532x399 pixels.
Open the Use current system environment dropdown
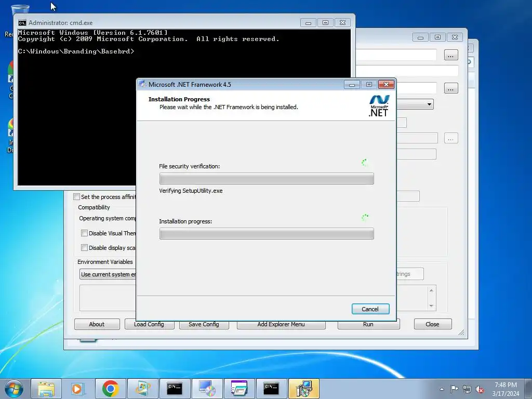pyautogui.click(x=108, y=274)
